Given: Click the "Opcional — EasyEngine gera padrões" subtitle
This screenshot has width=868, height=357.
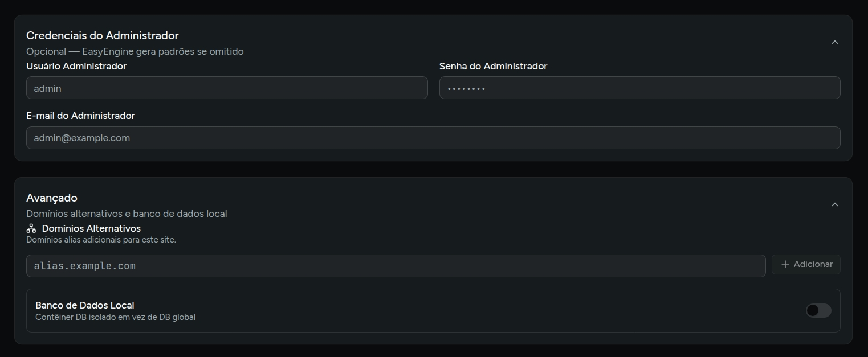Looking at the screenshot, I should [135, 51].
